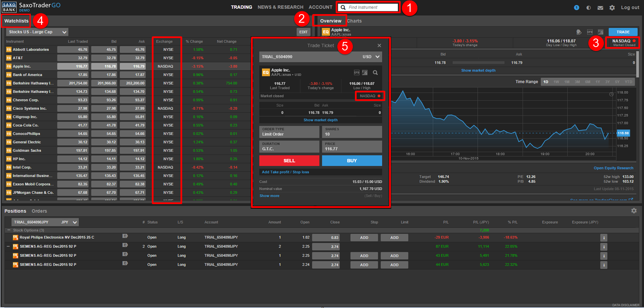This screenshot has height=308, width=644.
Task: Select the YTD time range
Action: tap(628, 82)
